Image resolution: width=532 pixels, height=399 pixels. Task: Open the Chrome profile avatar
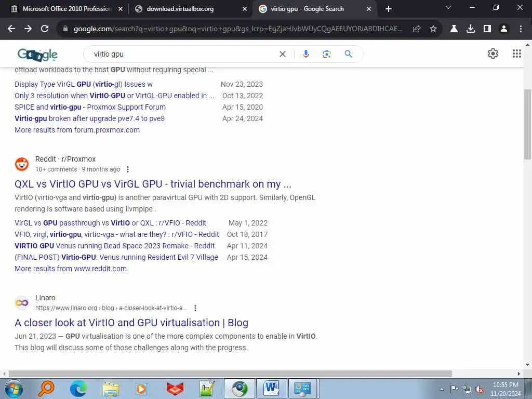504,29
